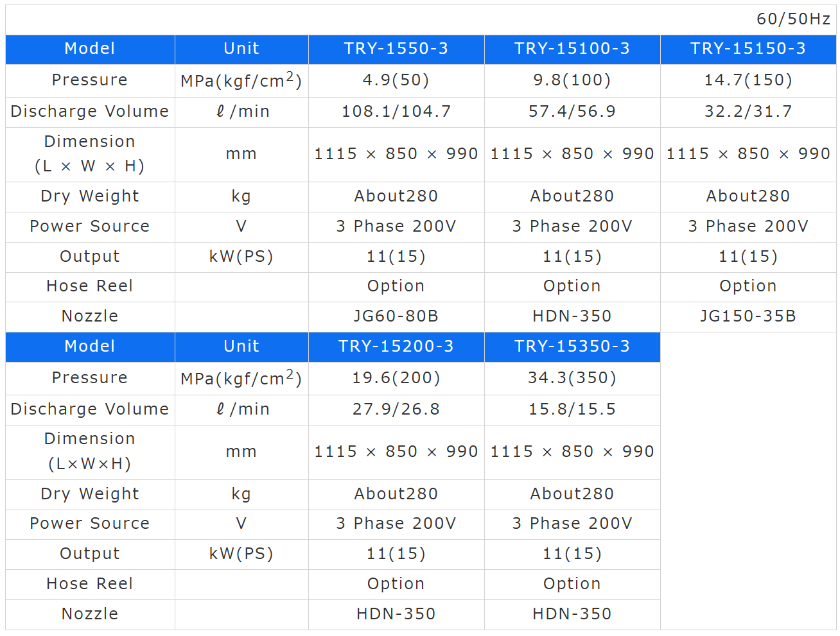Click the TRY-1550-3 model column header

[396, 49]
